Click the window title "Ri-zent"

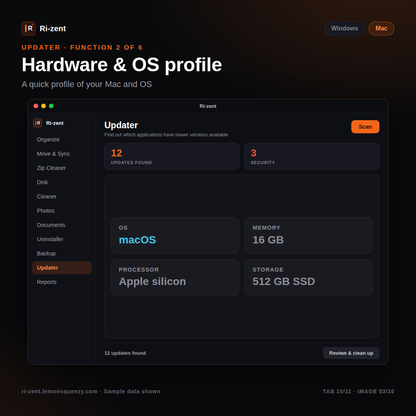tap(208, 106)
